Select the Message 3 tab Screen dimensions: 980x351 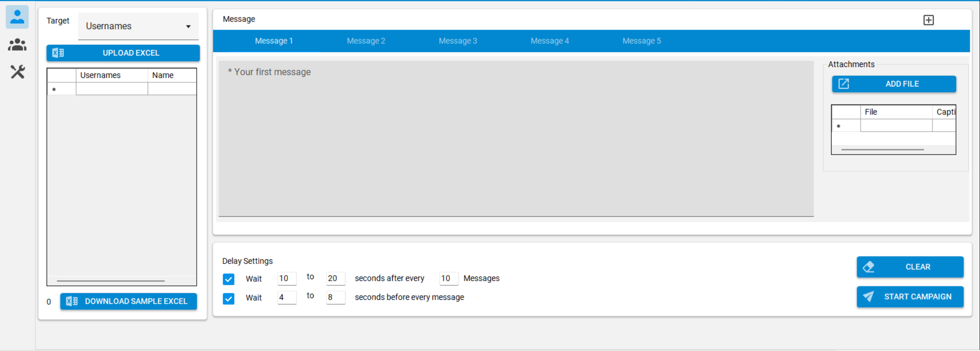point(458,41)
